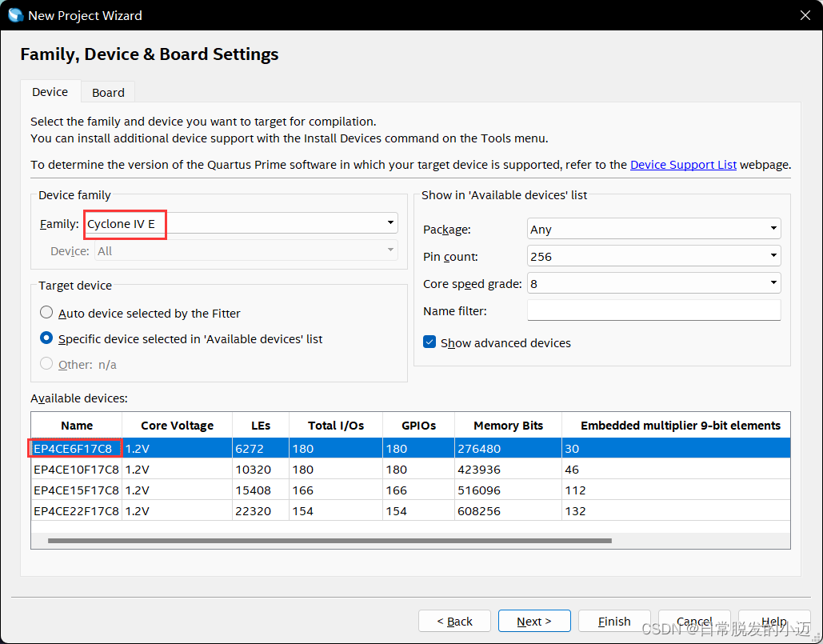Screen dimensions: 823x644
Task: Switch to the Board tab
Action: [x=108, y=92]
